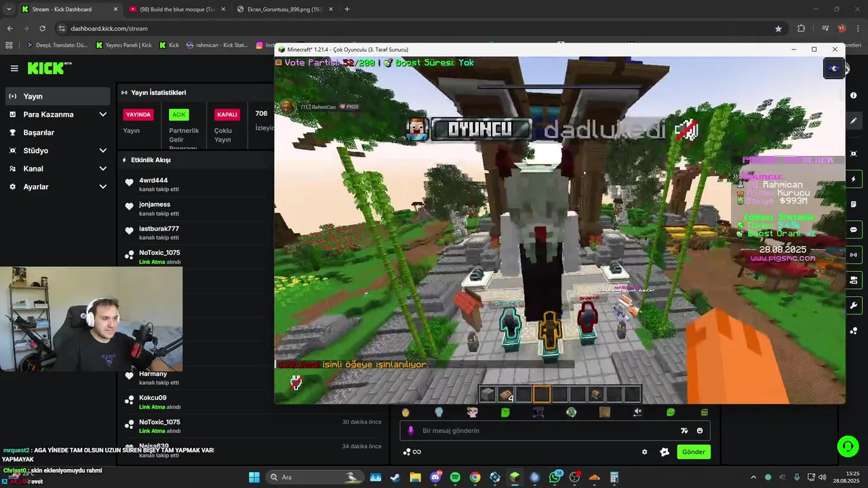The image size is (868, 488).
Task: Click the info icon in right panel
Action: pyautogui.click(x=853, y=96)
